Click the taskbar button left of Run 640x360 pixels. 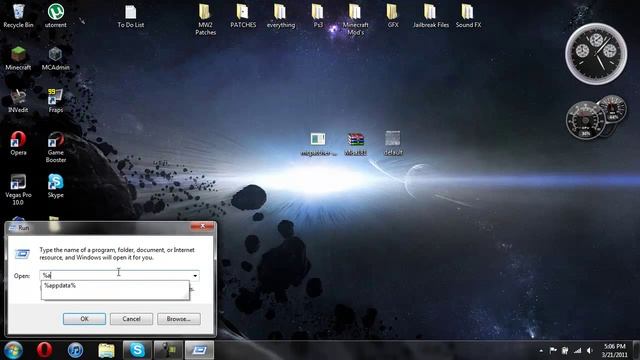tap(168, 350)
